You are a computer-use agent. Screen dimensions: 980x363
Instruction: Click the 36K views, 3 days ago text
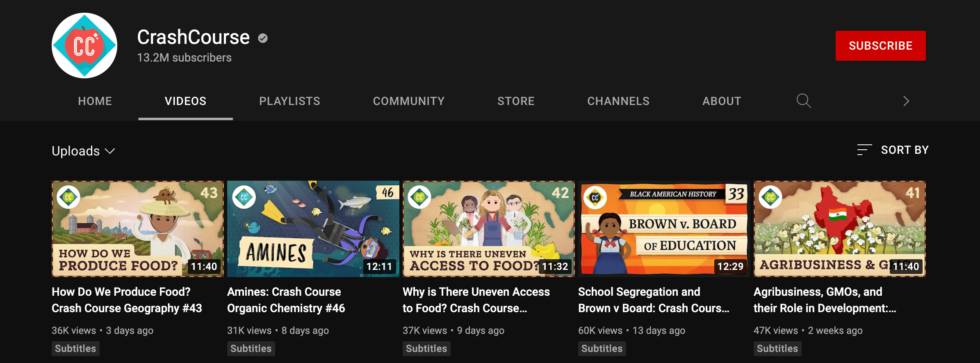102,331
